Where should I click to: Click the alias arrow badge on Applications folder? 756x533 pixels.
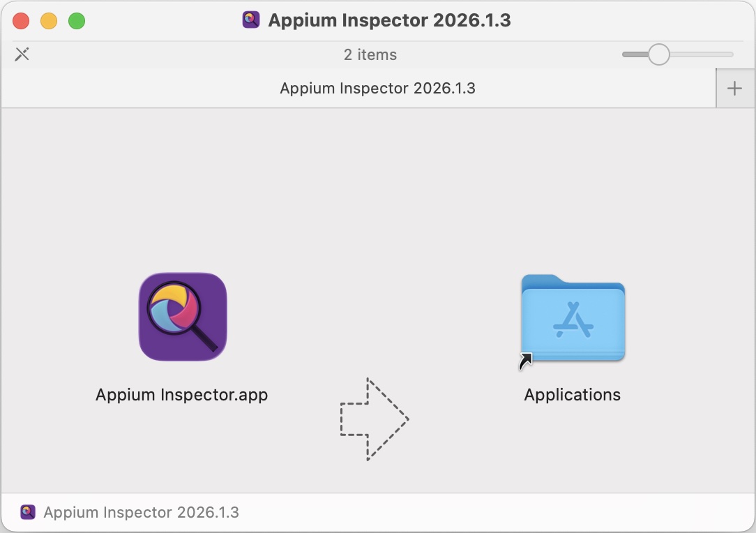(525, 361)
